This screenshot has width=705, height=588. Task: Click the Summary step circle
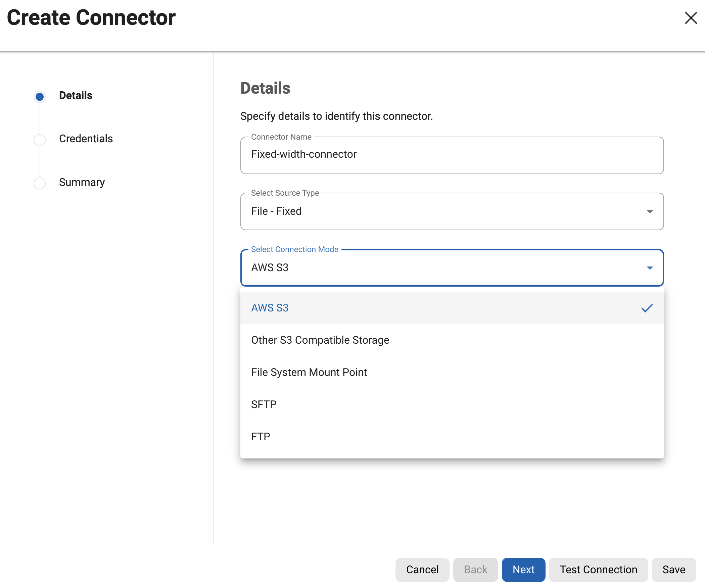tap(40, 183)
